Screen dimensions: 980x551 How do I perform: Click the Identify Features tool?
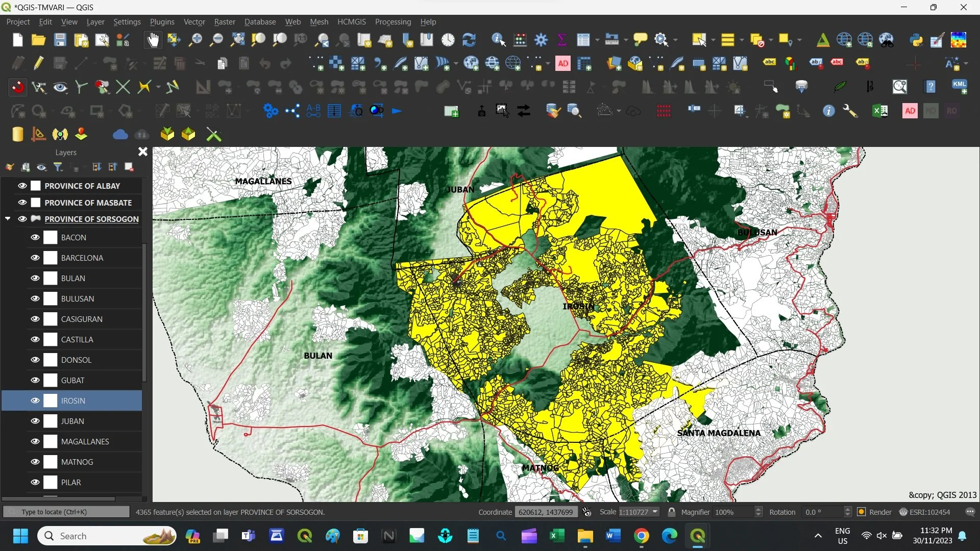498,40
